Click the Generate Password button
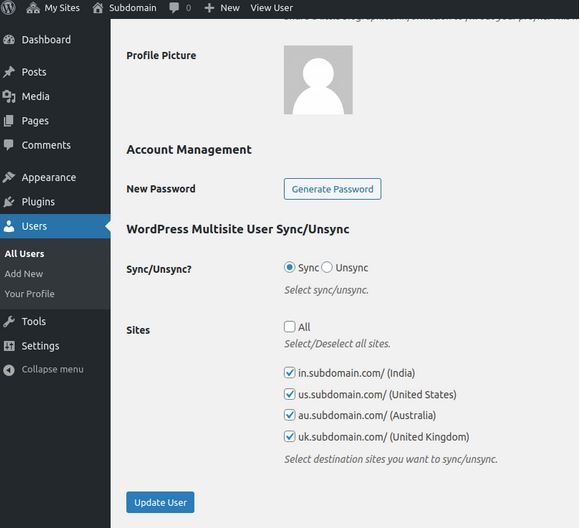The width and height of the screenshot is (580, 528). pyautogui.click(x=333, y=189)
